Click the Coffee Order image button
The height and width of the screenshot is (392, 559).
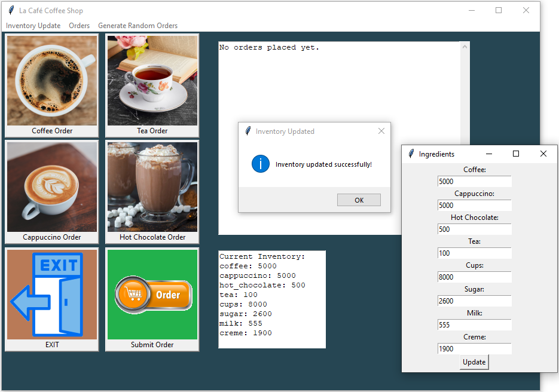click(x=52, y=81)
